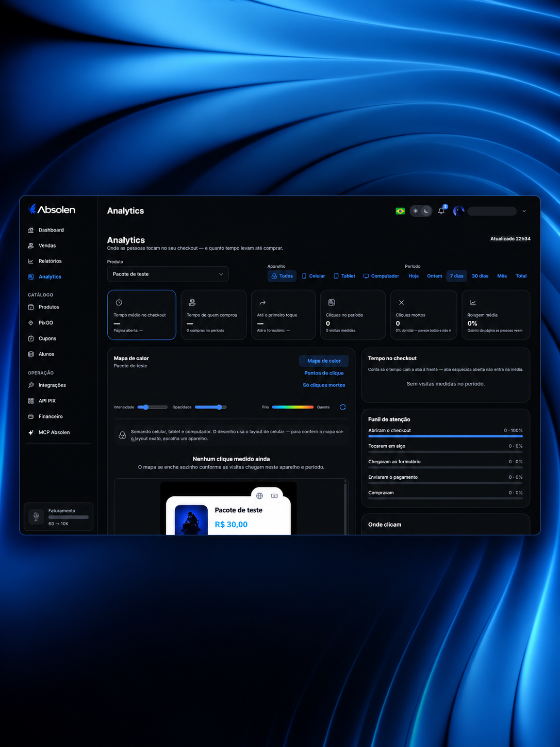Set the period to 30 dias
The width and height of the screenshot is (560, 747).
[x=480, y=276]
